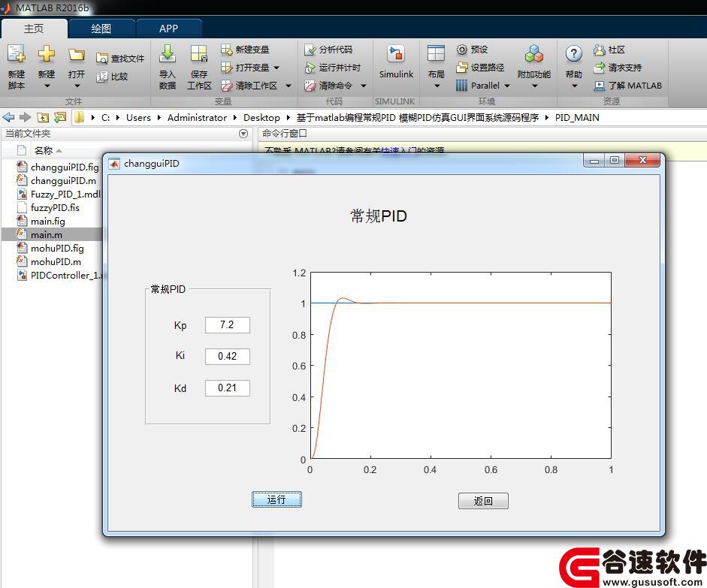707x588 pixels.
Task: Click the Learn MATLAB (了解 MATLAB) icon
Action: pos(600,86)
